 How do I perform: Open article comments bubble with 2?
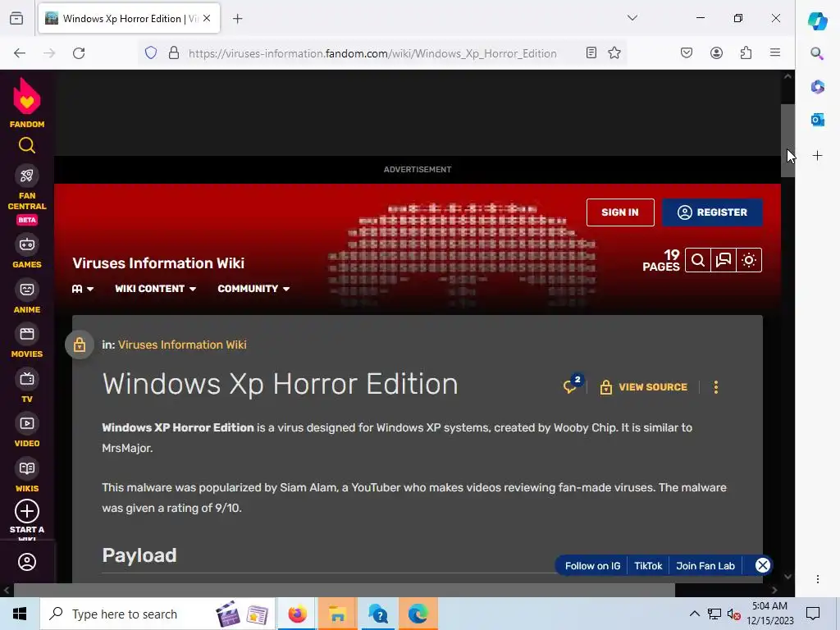tap(573, 384)
